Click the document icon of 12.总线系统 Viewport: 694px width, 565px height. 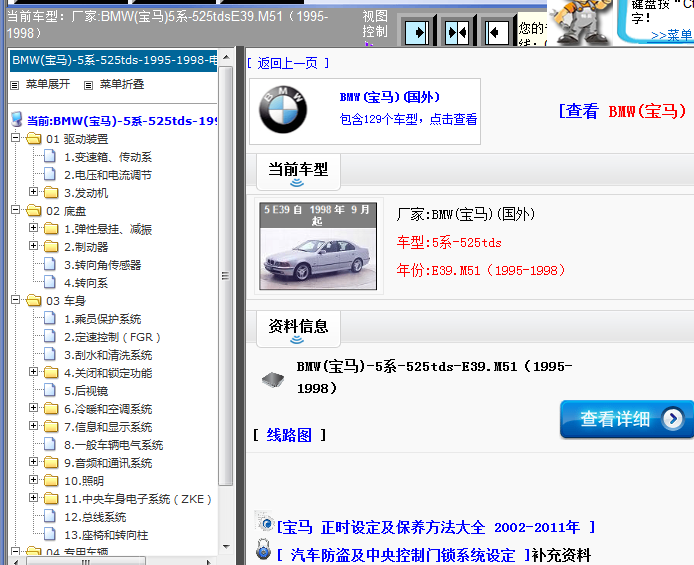50,516
